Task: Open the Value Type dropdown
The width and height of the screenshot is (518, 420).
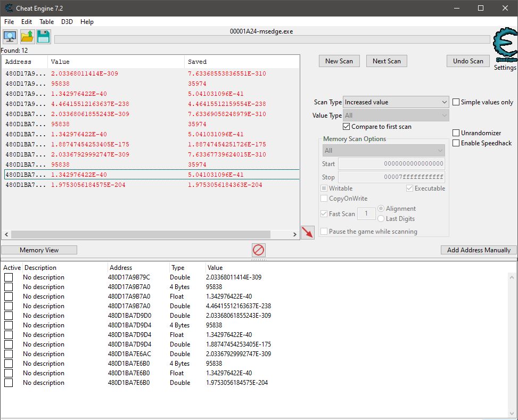Action: click(396, 115)
